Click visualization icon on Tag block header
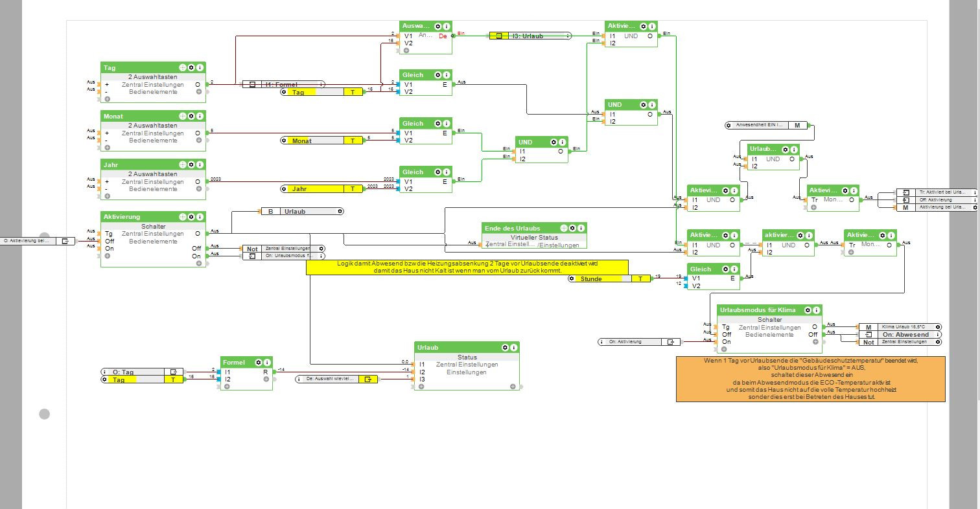 pyautogui.click(x=182, y=67)
